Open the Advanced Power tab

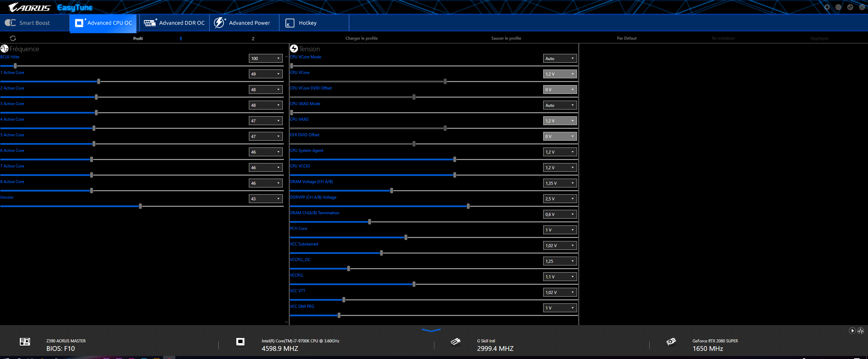(244, 23)
